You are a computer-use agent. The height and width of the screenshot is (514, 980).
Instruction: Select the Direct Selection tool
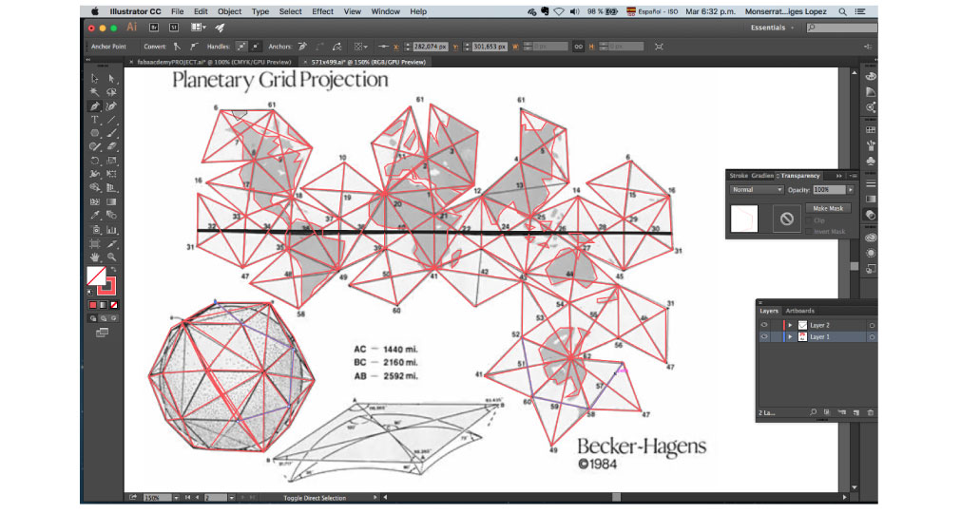pos(111,79)
